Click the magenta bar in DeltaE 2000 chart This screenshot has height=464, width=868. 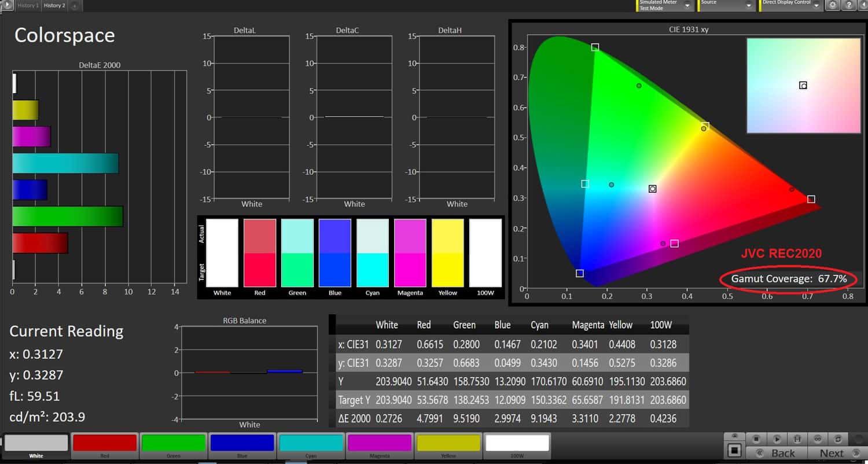32,137
